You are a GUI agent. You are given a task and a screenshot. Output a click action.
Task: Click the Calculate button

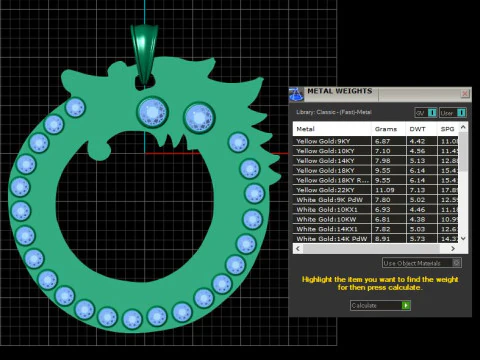pyautogui.click(x=380, y=305)
